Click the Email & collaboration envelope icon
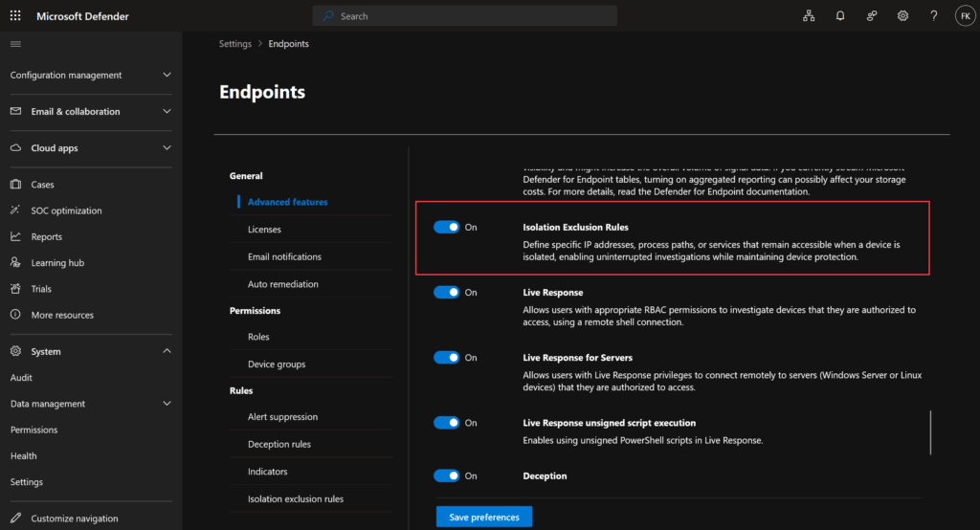Image resolution: width=980 pixels, height=530 pixels. pos(15,111)
